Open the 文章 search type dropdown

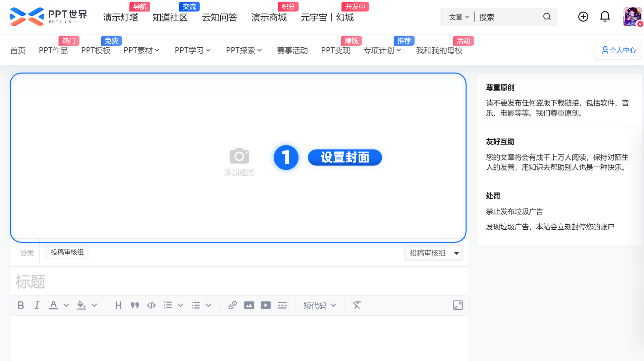[x=459, y=17]
